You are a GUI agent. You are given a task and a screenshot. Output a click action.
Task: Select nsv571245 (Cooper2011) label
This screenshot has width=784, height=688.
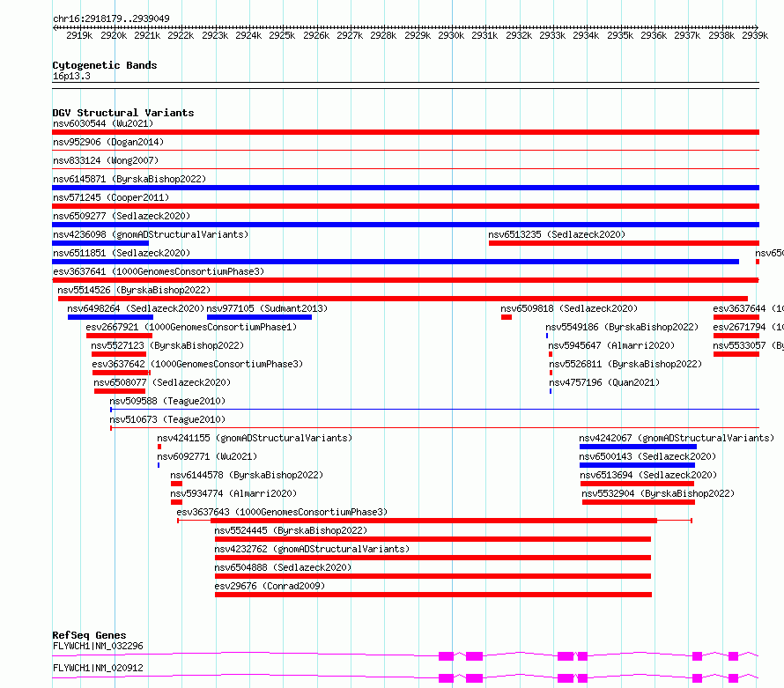pyautogui.click(x=111, y=197)
